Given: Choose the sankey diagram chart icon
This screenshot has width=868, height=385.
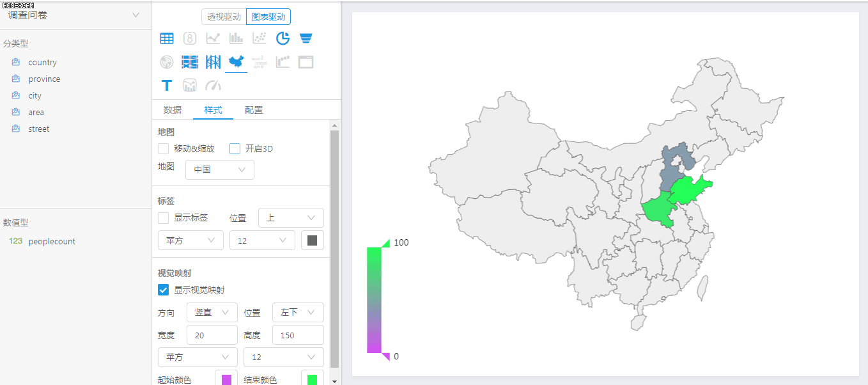Looking at the screenshot, I should pos(190,62).
